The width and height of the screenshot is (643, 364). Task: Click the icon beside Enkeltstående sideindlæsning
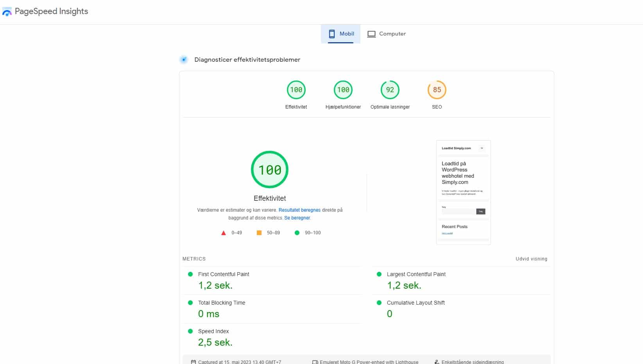(x=437, y=362)
